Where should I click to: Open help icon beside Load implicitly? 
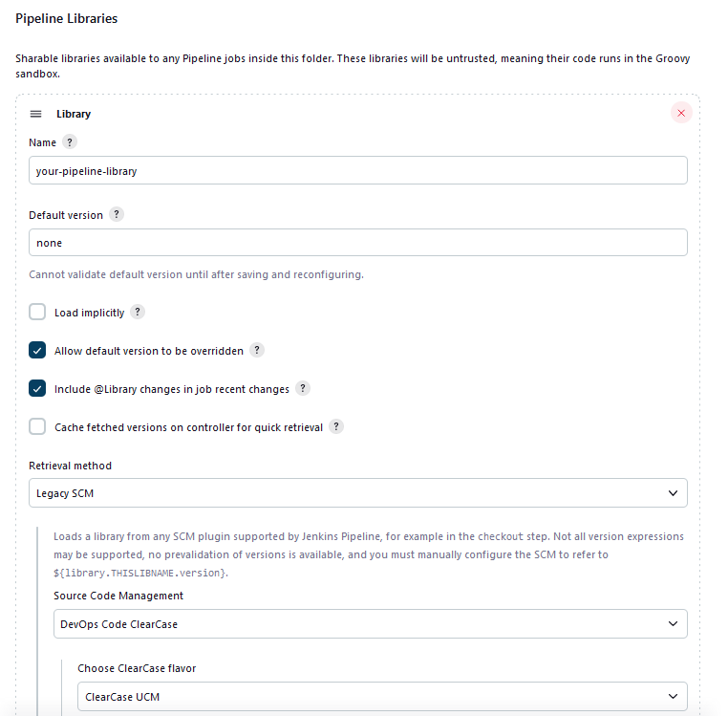click(x=138, y=313)
